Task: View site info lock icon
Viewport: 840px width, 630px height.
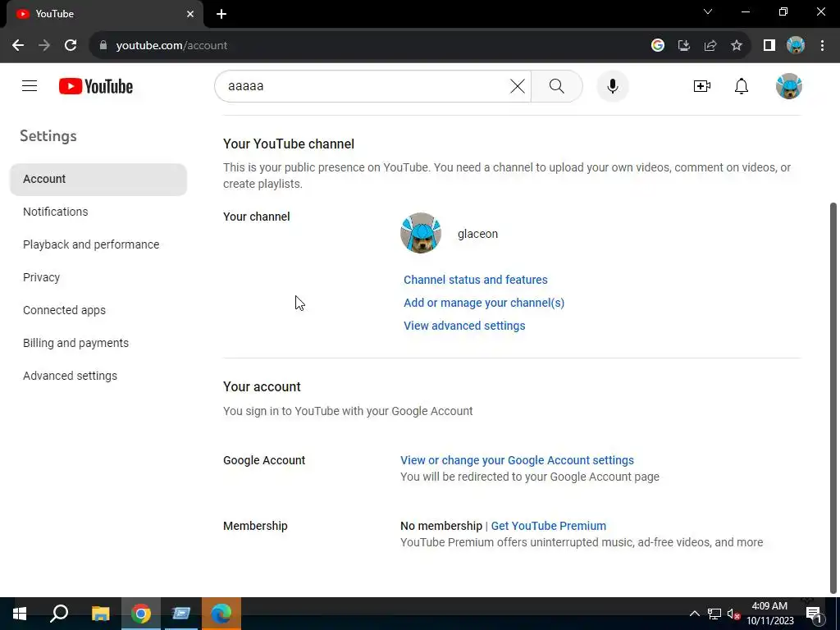Action: coord(103,46)
